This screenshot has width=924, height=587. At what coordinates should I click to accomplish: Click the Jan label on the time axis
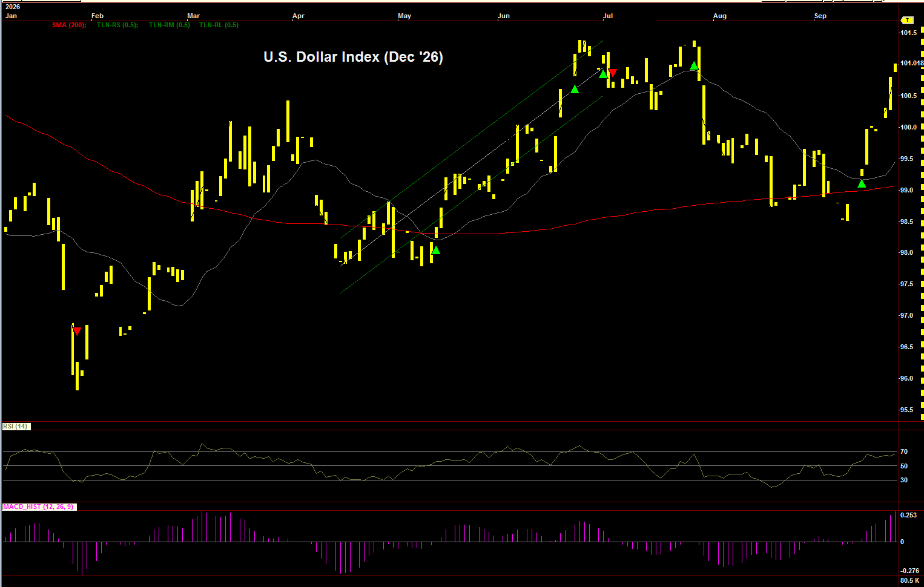[x=11, y=16]
